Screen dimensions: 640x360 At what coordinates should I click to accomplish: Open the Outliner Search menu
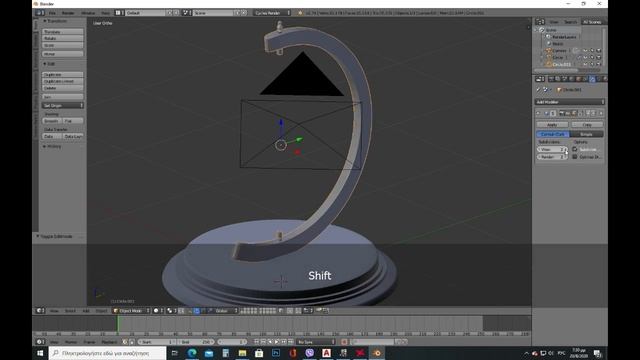570,22
